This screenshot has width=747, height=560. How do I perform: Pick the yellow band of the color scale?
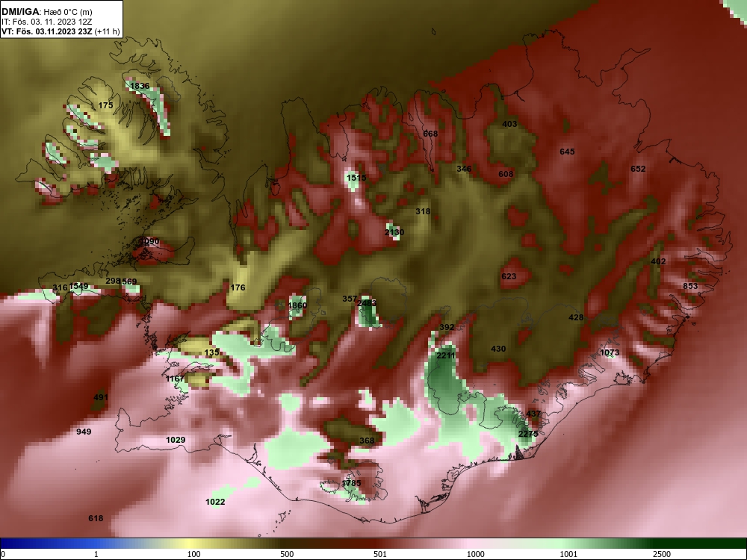[190, 544]
